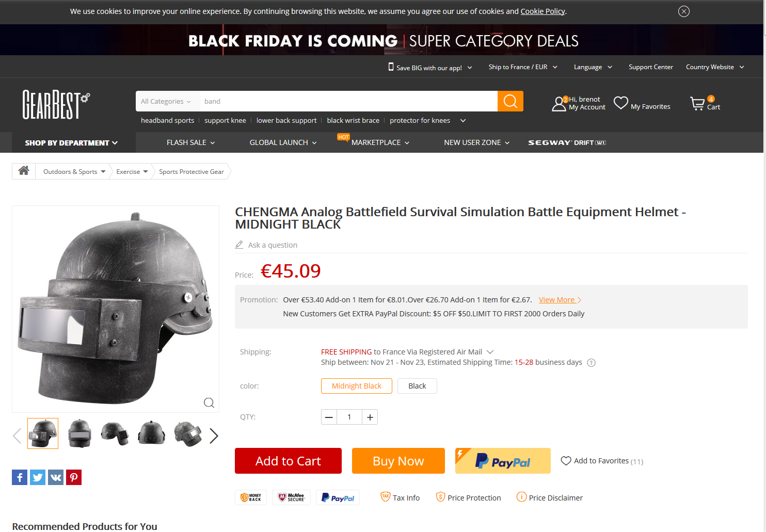Open the FLASH SALE menu

(190, 142)
